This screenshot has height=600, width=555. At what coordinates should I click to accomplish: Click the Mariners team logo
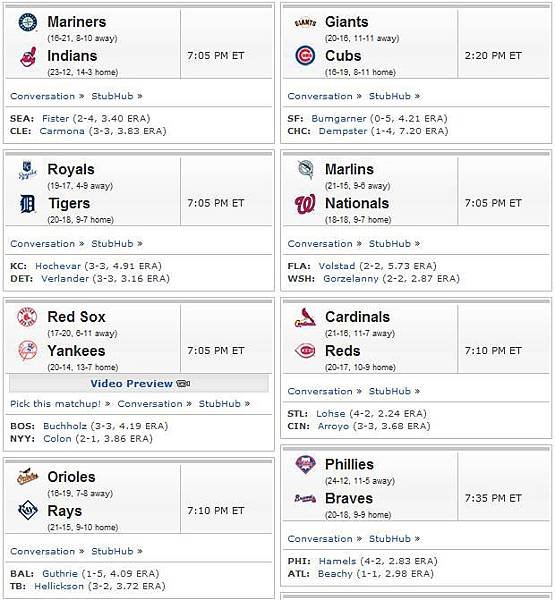click(x=28, y=22)
